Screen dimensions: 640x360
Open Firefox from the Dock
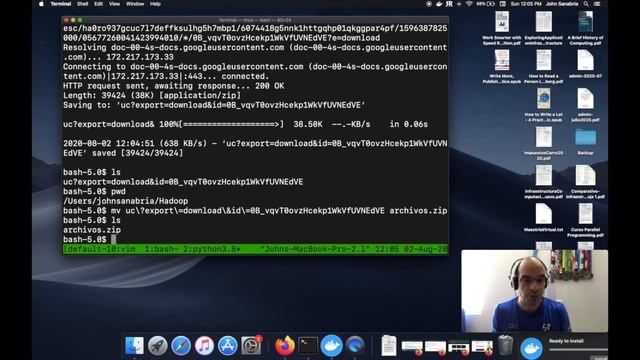pyautogui.click(x=284, y=346)
